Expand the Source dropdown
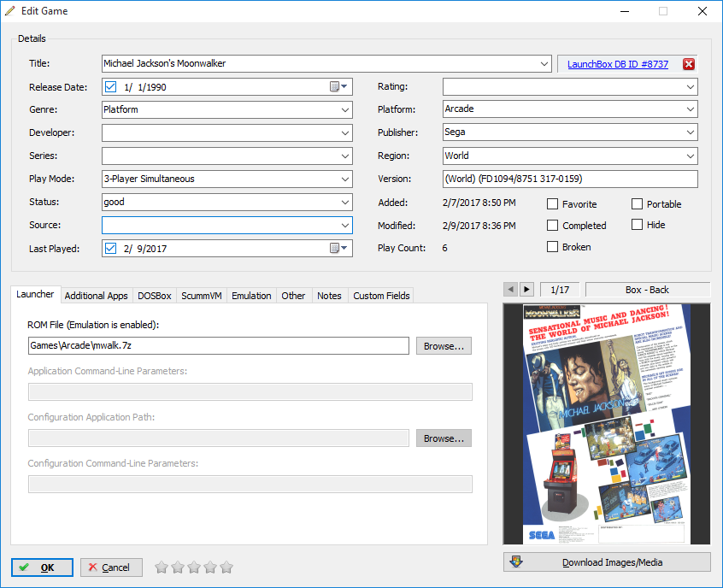Viewport: 723px width, 588px height. coord(345,225)
